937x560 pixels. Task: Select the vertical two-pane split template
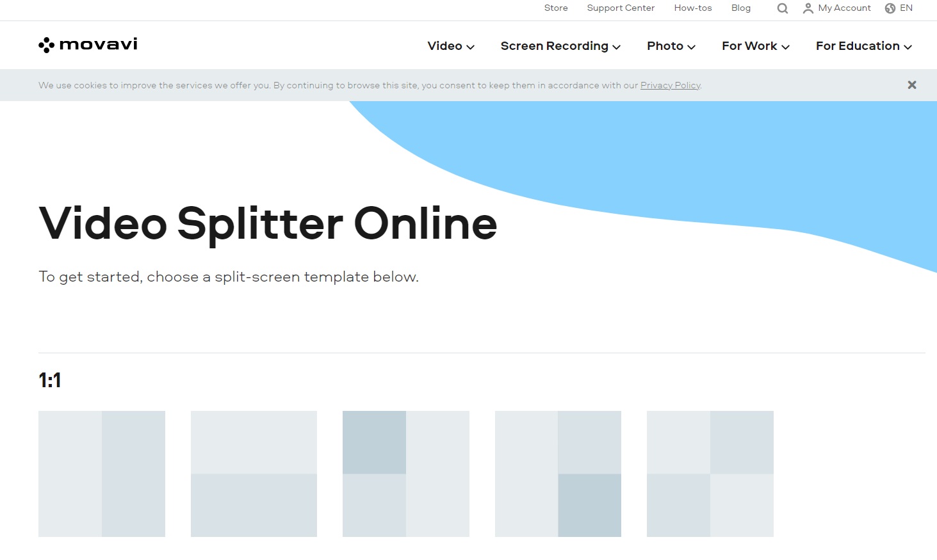(101, 474)
